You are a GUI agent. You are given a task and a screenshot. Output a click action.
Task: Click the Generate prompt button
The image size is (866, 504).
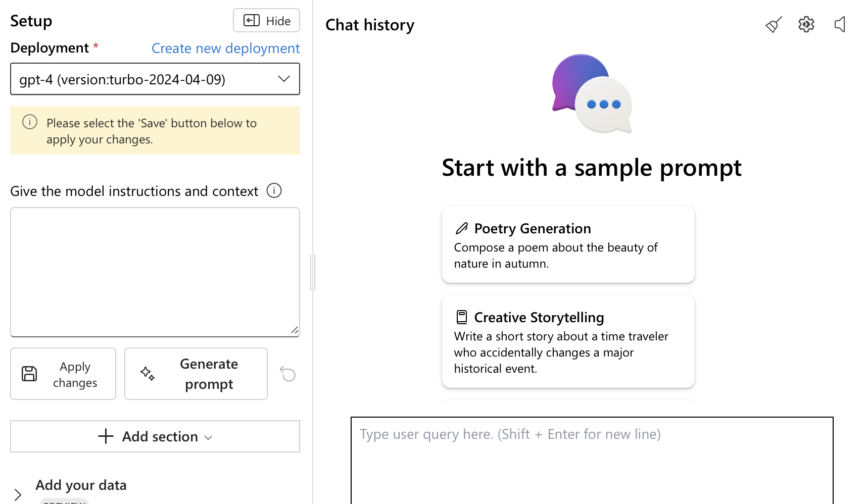(196, 374)
